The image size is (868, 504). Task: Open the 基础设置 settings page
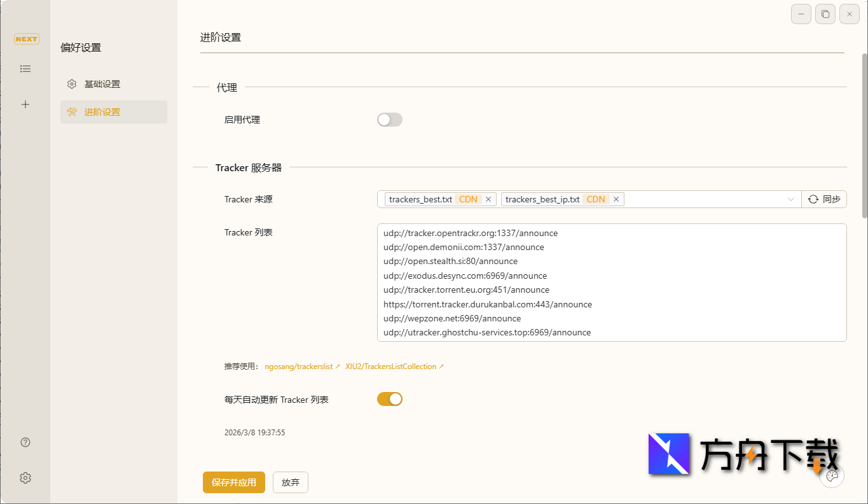(x=102, y=84)
